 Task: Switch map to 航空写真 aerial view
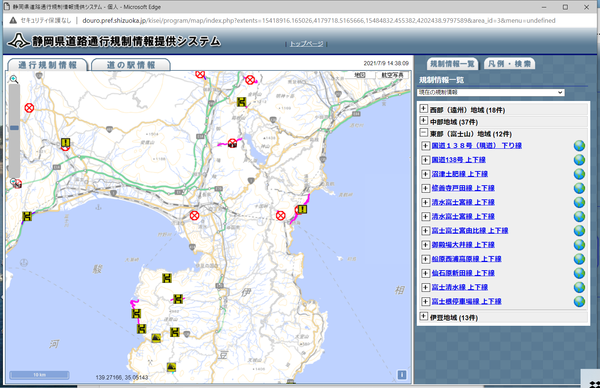click(392, 75)
